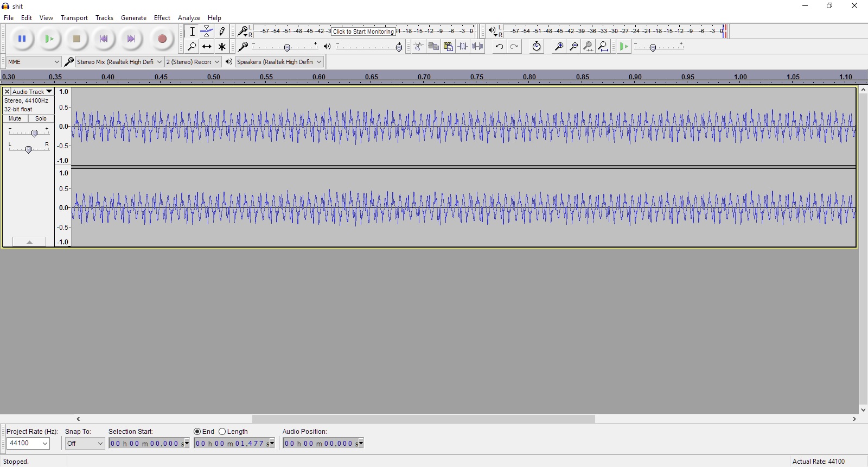This screenshot has width=868, height=467.
Task: Open the MME audio host dropdown
Action: pos(34,62)
